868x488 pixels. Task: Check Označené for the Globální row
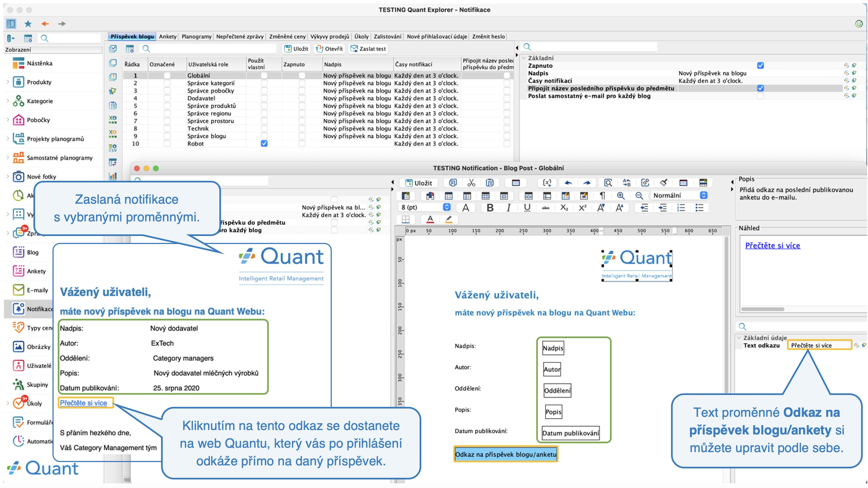[167, 75]
